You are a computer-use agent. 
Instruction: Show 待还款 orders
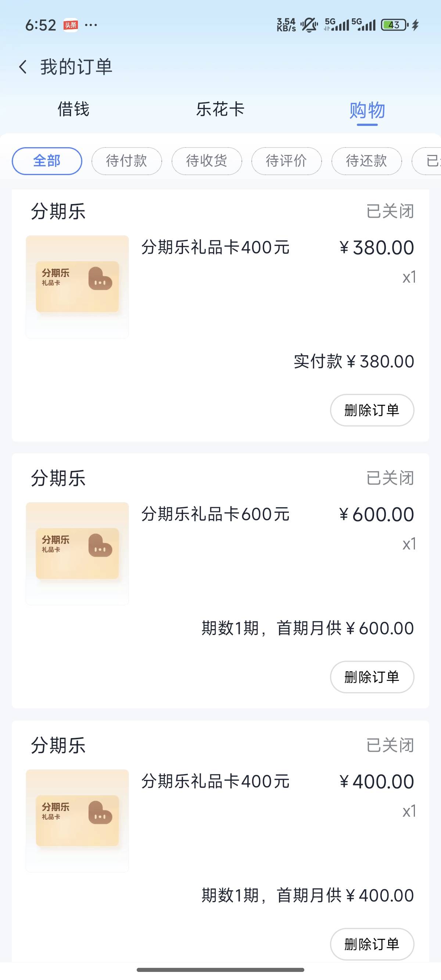tap(366, 161)
